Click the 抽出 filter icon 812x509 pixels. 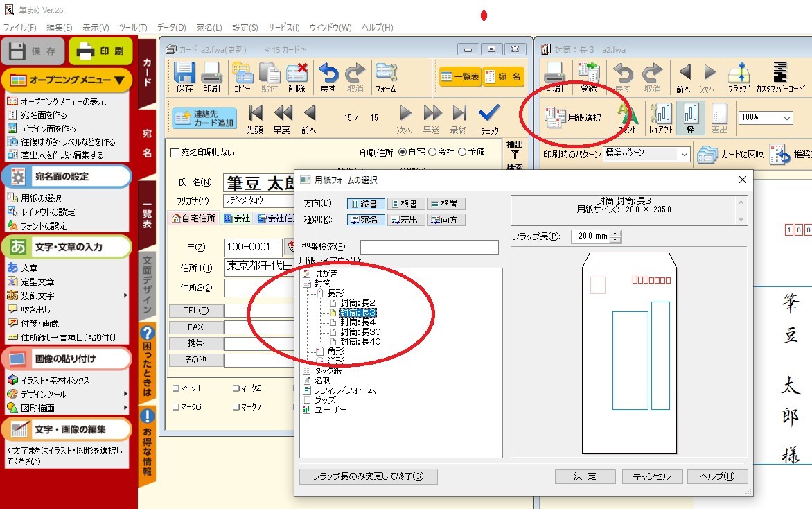pos(515,149)
